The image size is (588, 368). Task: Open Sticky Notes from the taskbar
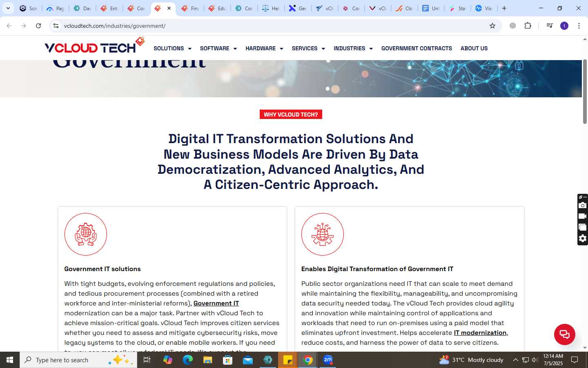(288, 360)
